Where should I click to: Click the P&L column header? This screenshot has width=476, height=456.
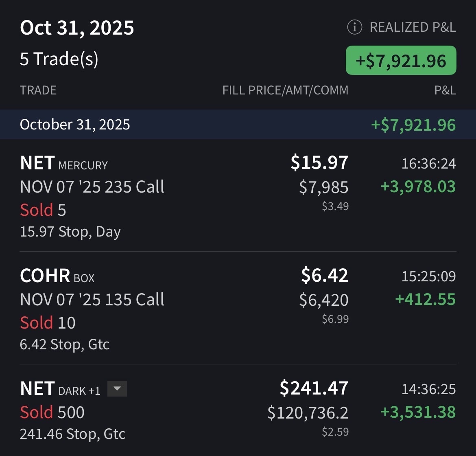coord(445,90)
